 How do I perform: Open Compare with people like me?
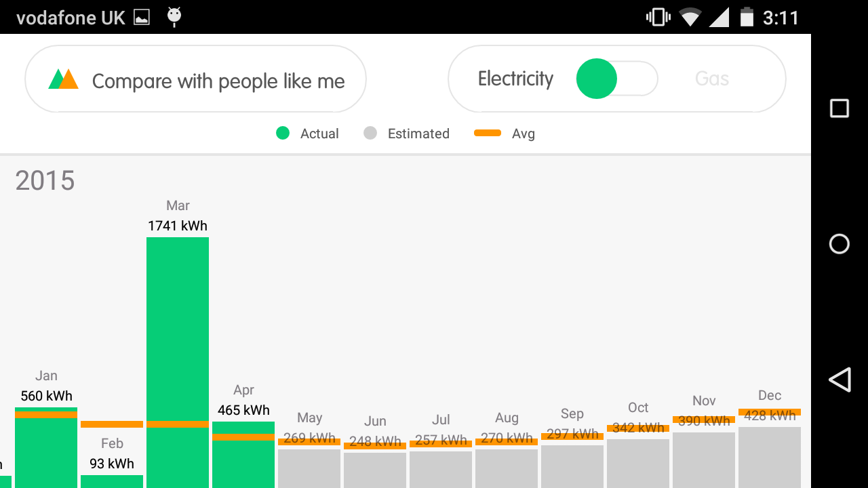click(x=218, y=81)
